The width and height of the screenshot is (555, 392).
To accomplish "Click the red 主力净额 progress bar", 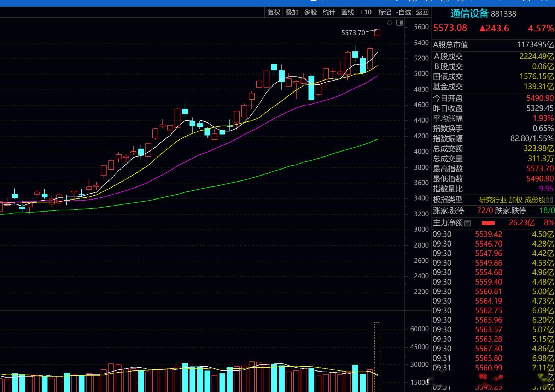I will [488, 223].
